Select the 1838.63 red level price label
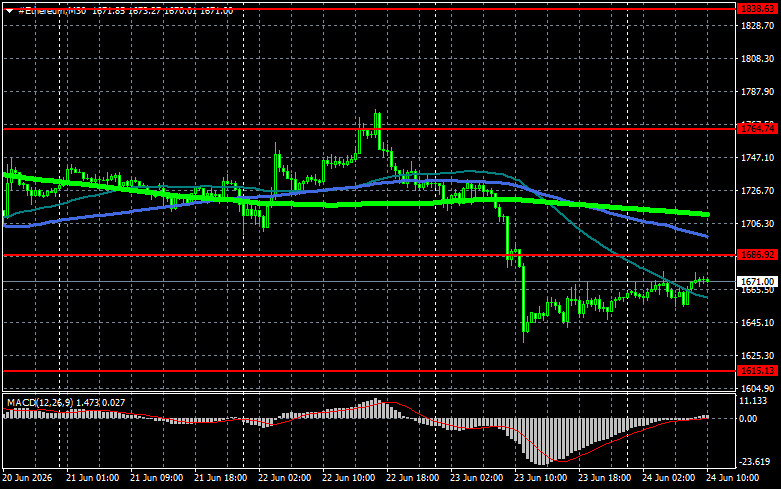781x489 pixels. (x=758, y=9)
